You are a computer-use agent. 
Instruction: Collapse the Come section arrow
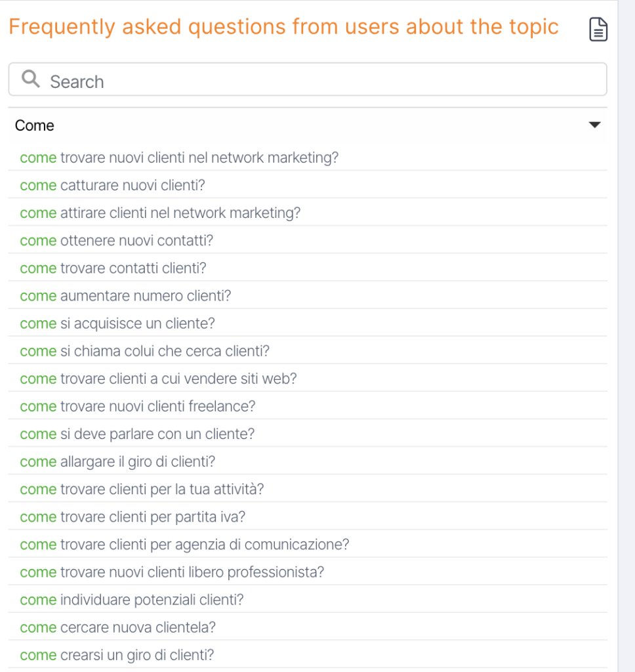click(x=594, y=125)
